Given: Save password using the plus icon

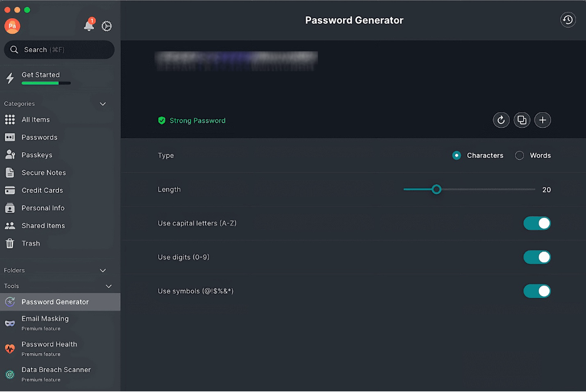Looking at the screenshot, I should coord(542,120).
